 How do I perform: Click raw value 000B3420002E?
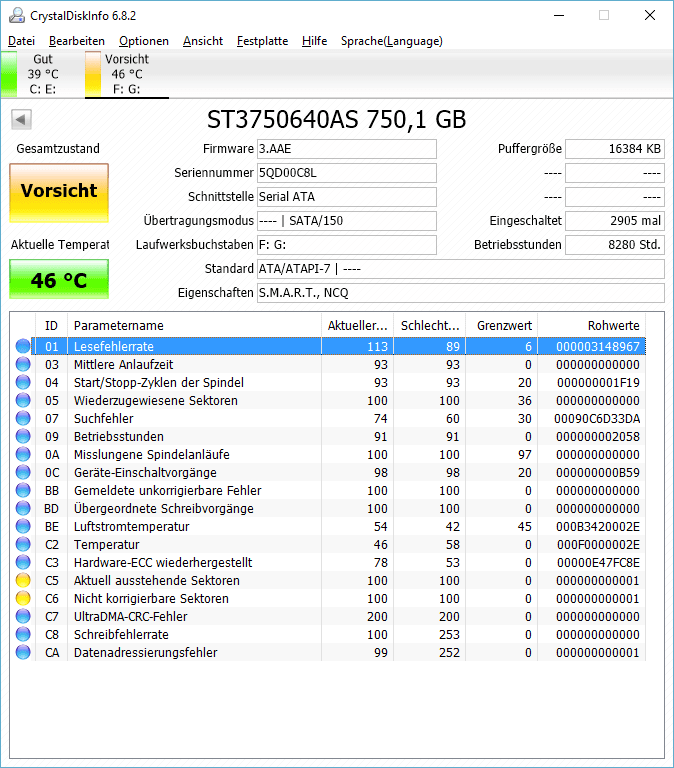pyautogui.click(x=598, y=527)
